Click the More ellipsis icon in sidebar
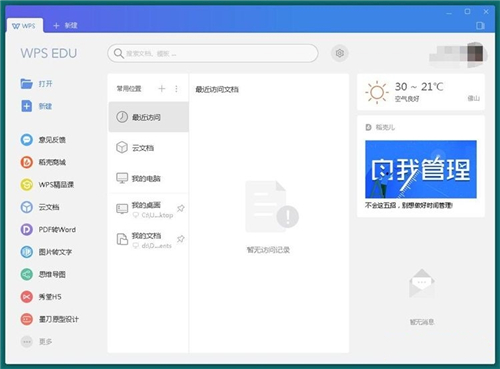 27,342
